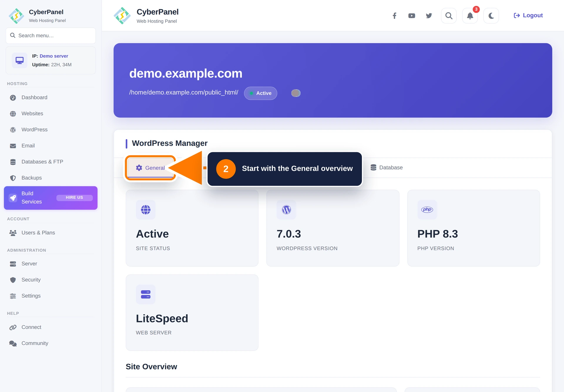Open the Websites sidebar menu
The height and width of the screenshot is (392, 564).
point(51,113)
